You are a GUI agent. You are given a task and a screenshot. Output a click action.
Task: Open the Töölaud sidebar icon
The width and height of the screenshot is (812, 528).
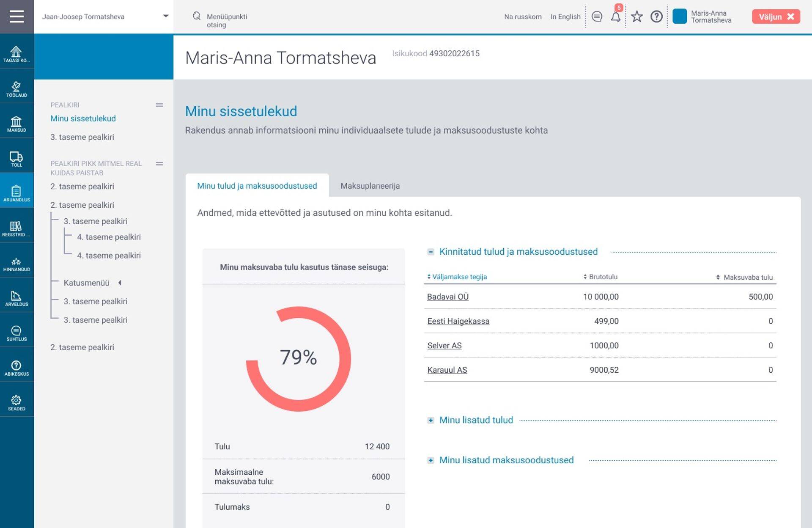click(16, 89)
